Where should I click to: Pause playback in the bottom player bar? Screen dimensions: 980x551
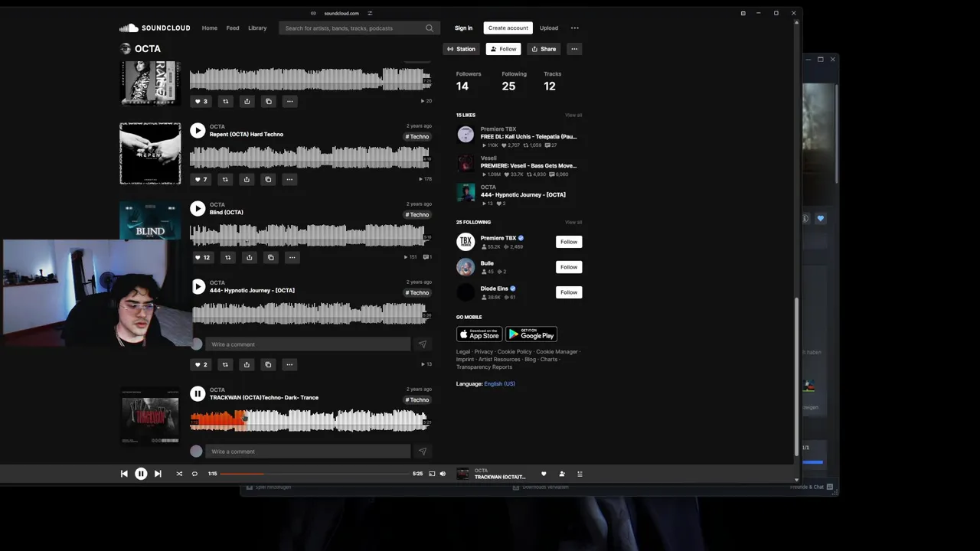(x=141, y=474)
